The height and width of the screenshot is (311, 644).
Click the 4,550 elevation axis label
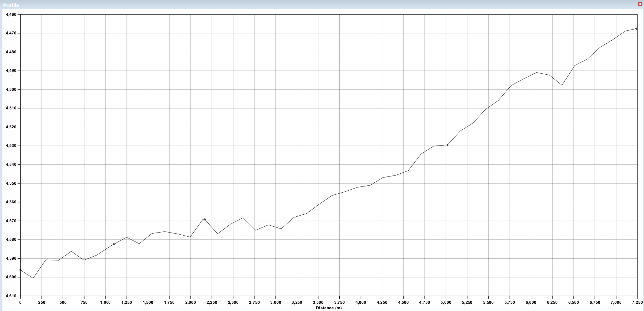pyautogui.click(x=11, y=183)
